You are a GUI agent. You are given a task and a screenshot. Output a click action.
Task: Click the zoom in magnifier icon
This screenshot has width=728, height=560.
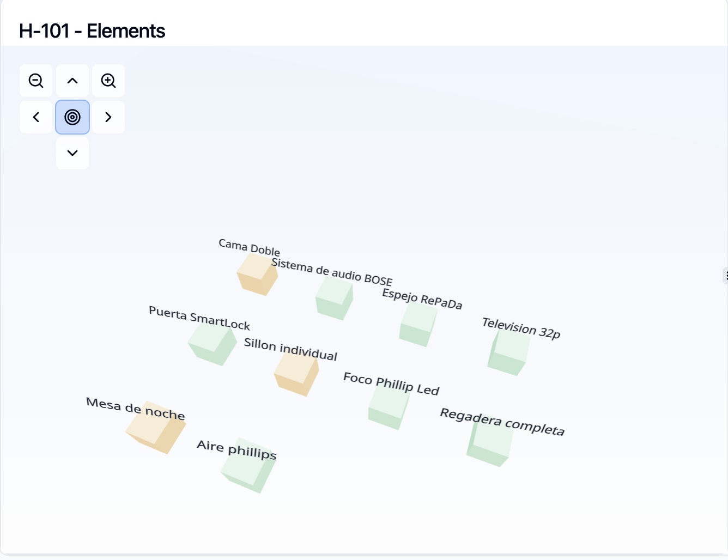click(108, 81)
